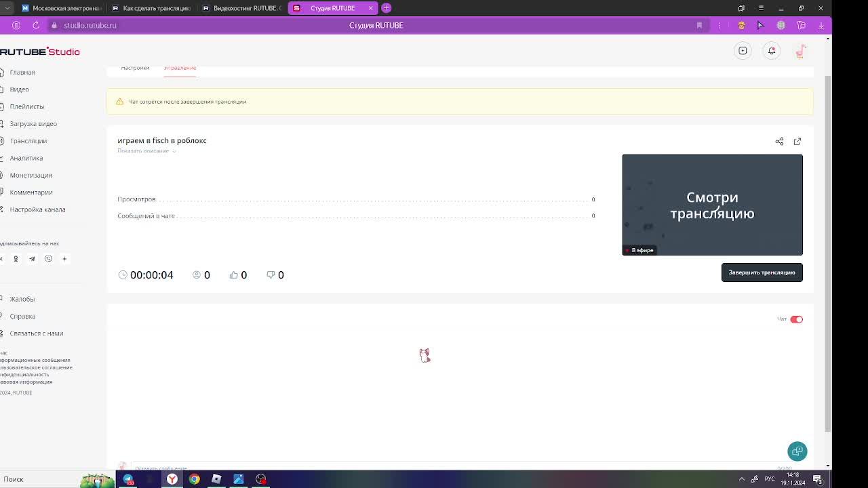Open Roblox in the taskbar
This screenshot has width=868, height=488.
tap(216, 479)
